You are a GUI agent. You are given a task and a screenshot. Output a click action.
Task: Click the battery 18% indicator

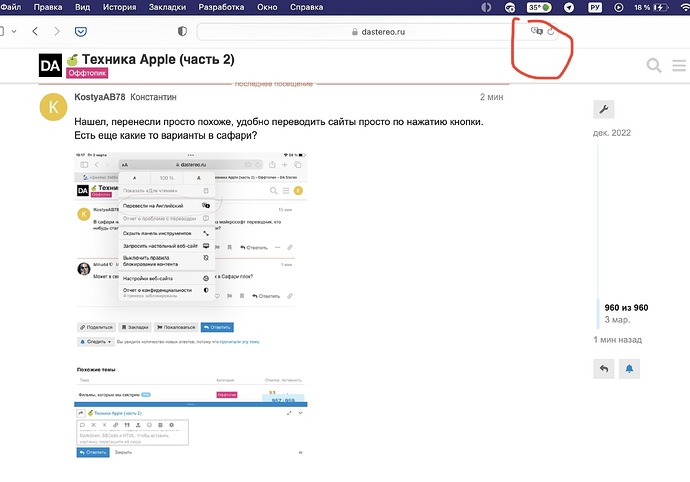tap(650, 7)
